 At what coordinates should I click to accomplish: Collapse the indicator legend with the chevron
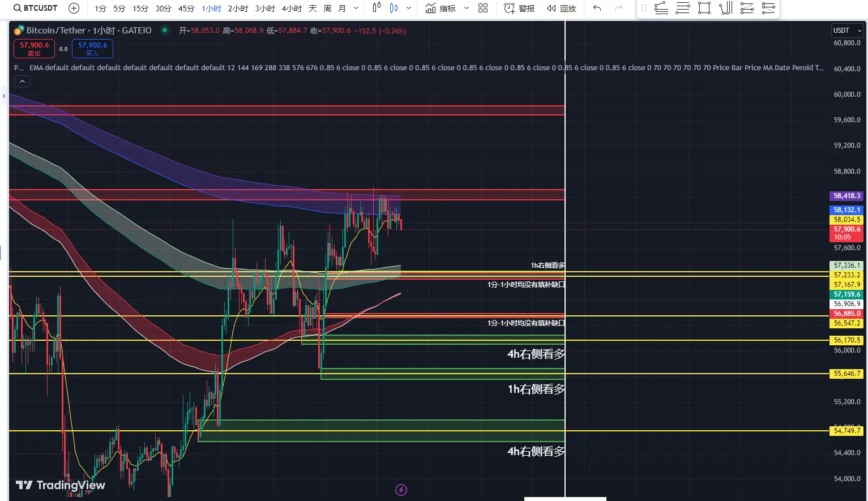click(x=22, y=82)
